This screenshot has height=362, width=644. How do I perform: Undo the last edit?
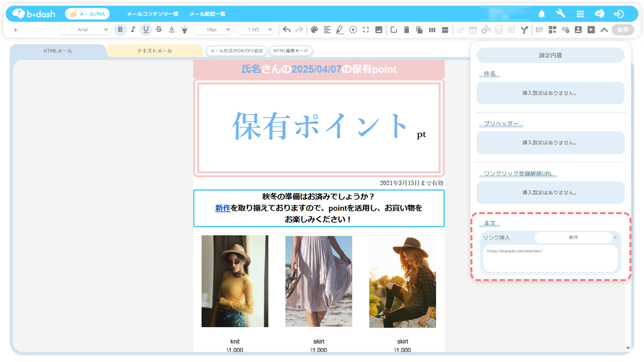pos(286,30)
